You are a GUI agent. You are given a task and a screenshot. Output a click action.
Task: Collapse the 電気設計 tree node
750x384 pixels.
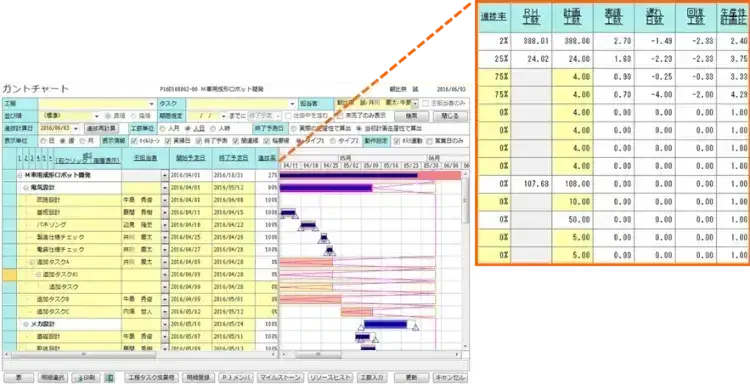pyautogui.click(x=26, y=188)
